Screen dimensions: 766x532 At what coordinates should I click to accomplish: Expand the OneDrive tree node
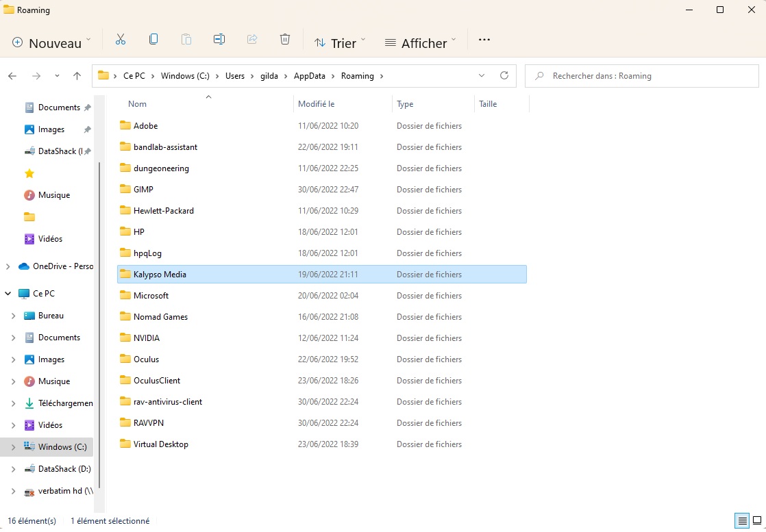(x=8, y=266)
